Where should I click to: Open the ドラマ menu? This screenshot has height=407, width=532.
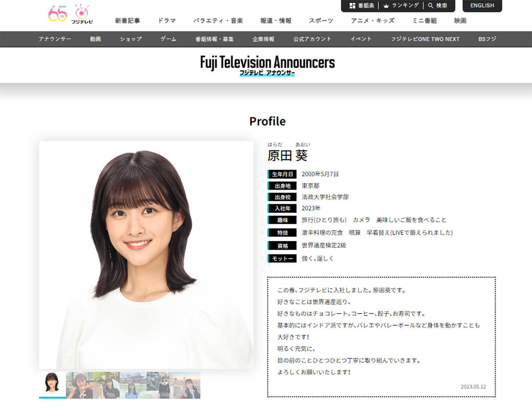[x=167, y=20]
